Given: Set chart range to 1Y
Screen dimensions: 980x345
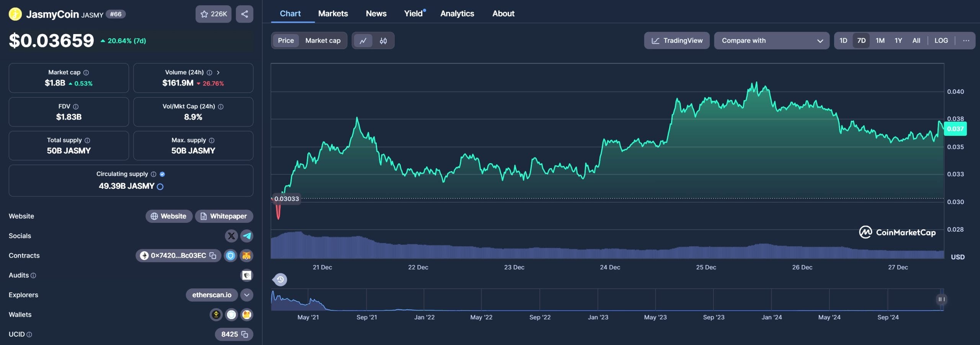Looking at the screenshot, I should (x=898, y=41).
